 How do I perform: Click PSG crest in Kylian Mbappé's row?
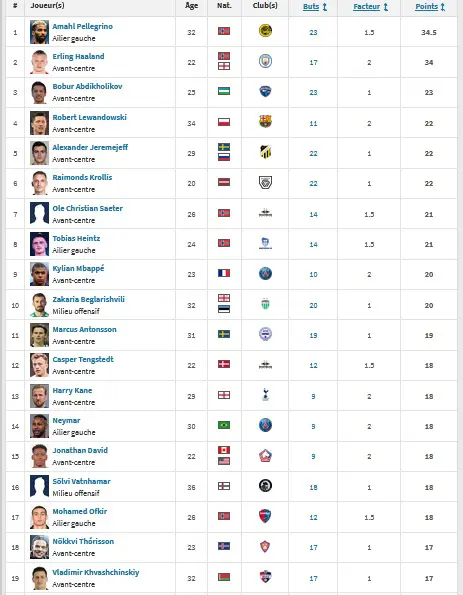pyautogui.click(x=265, y=273)
